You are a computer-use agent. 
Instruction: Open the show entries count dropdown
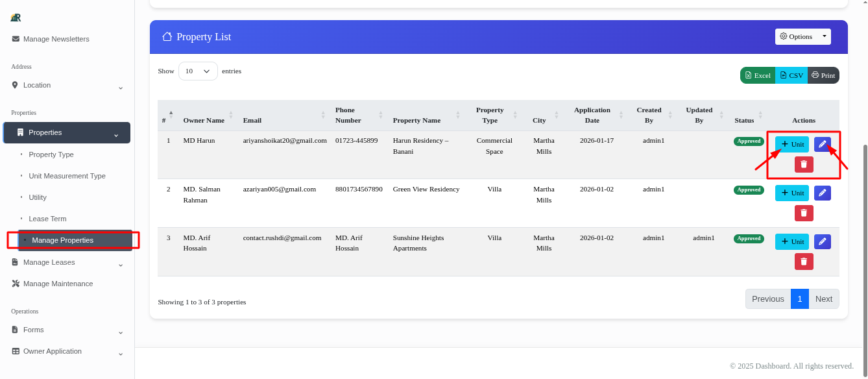(198, 71)
